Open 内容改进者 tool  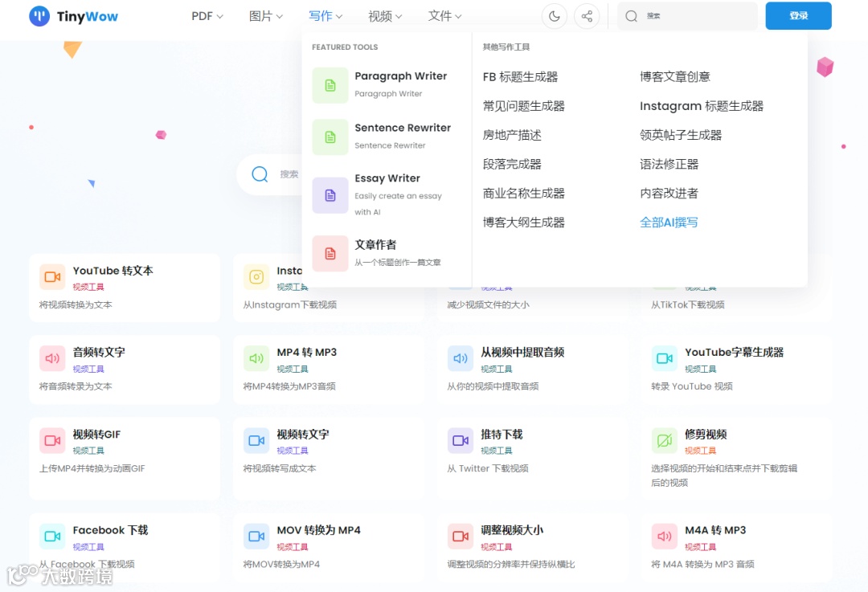tap(669, 193)
